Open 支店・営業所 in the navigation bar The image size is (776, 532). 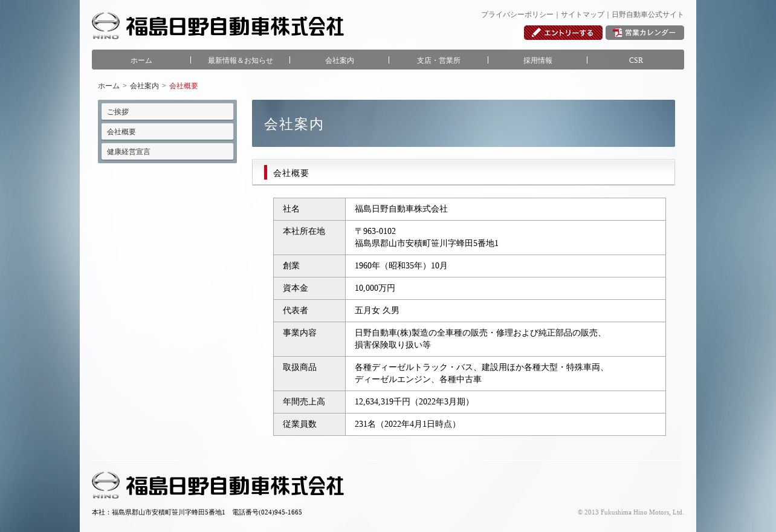tap(439, 60)
